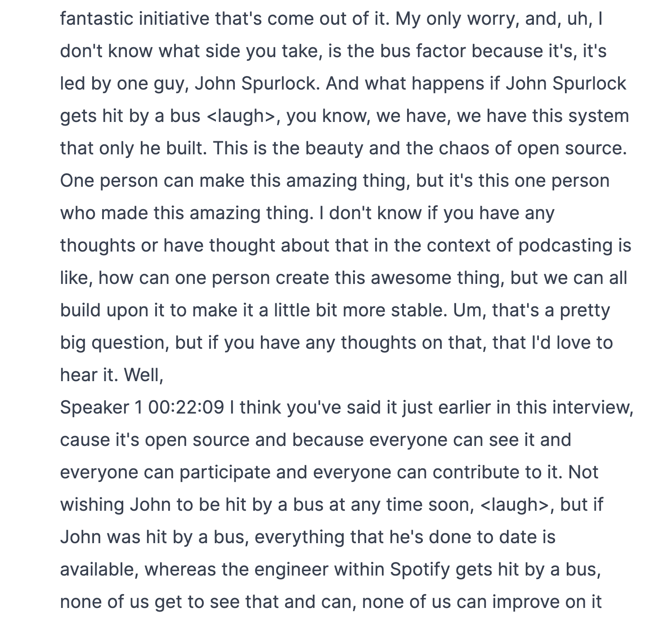Click the word beauty in the transcript

click(x=334, y=148)
